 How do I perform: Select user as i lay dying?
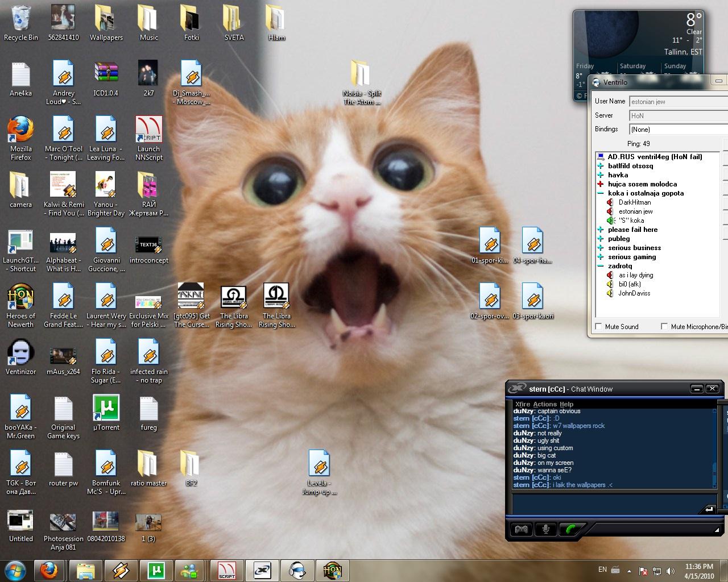pyautogui.click(x=636, y=275)
